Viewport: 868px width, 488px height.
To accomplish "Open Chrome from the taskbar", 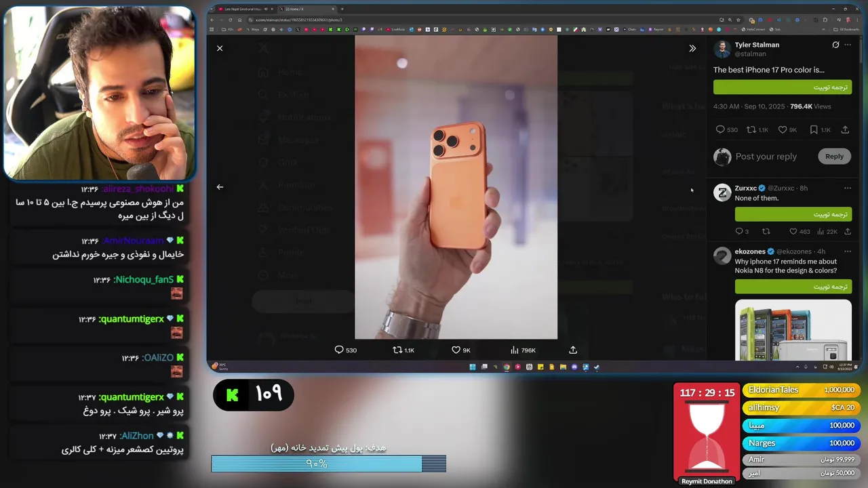I will [x=507, y=367].
